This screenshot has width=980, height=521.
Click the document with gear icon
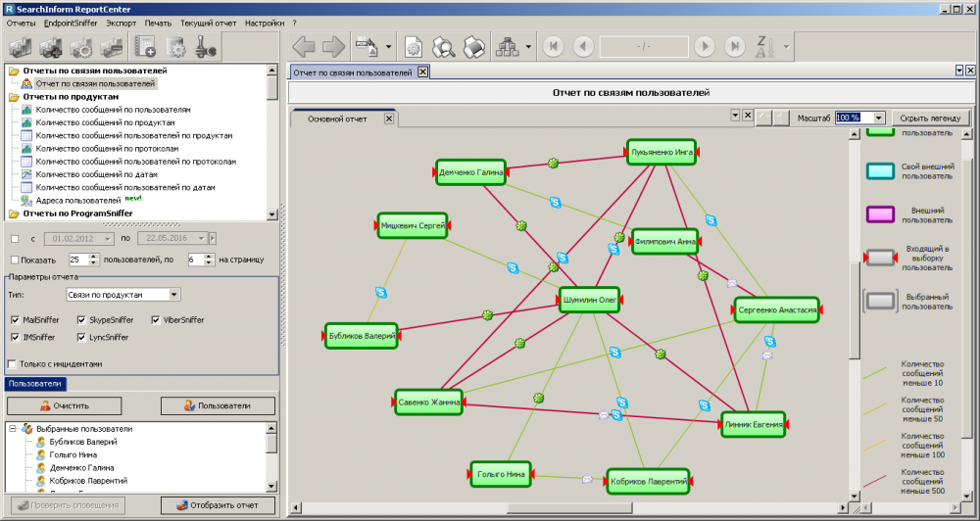(x=175, y=48)
